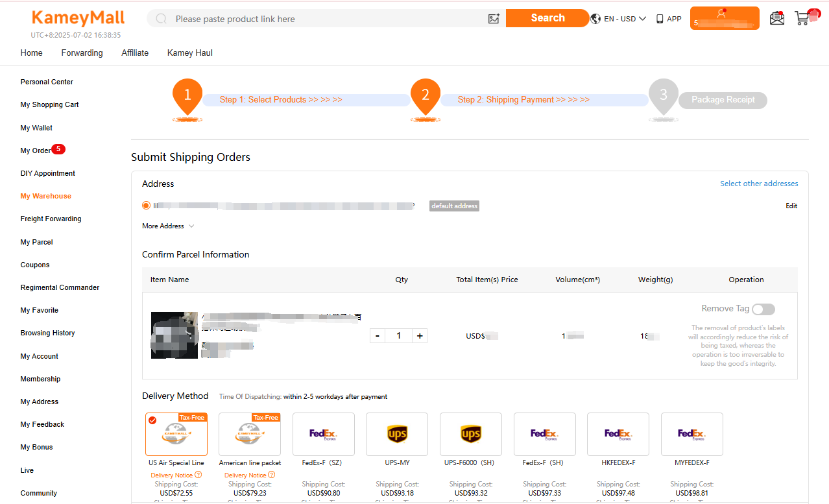The height and width of the screenshot is (504, 829).
Task: Click the user account orange button
Action: tap(725, 18)
